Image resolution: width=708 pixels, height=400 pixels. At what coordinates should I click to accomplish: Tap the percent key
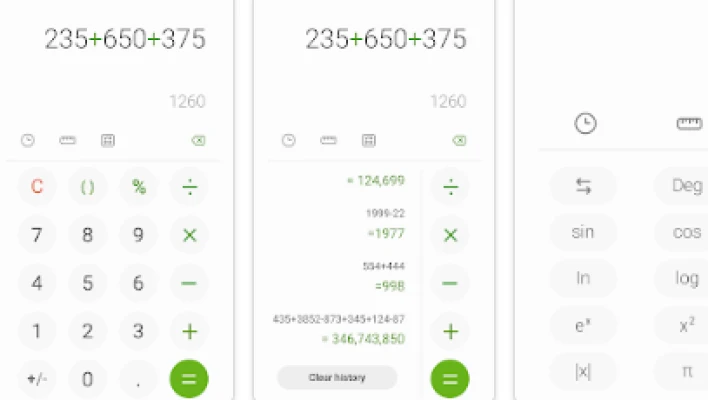[139, 186]
